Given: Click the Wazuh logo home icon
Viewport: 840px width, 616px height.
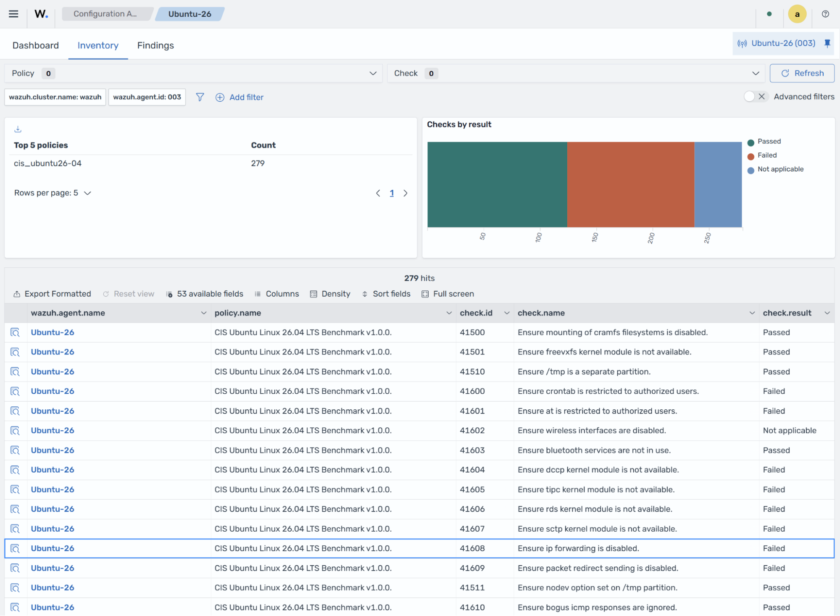Looking at the screenshot, I should [41, 14].
